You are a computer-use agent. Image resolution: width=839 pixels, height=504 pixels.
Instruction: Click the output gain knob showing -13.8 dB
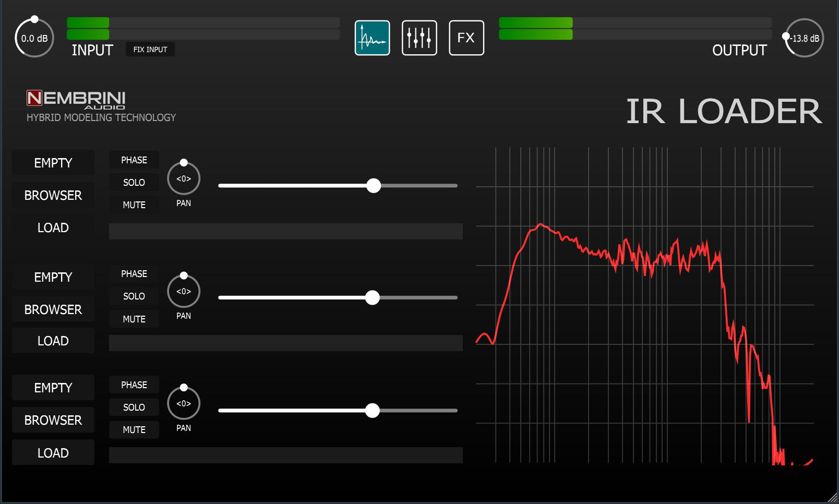[804, 38]
